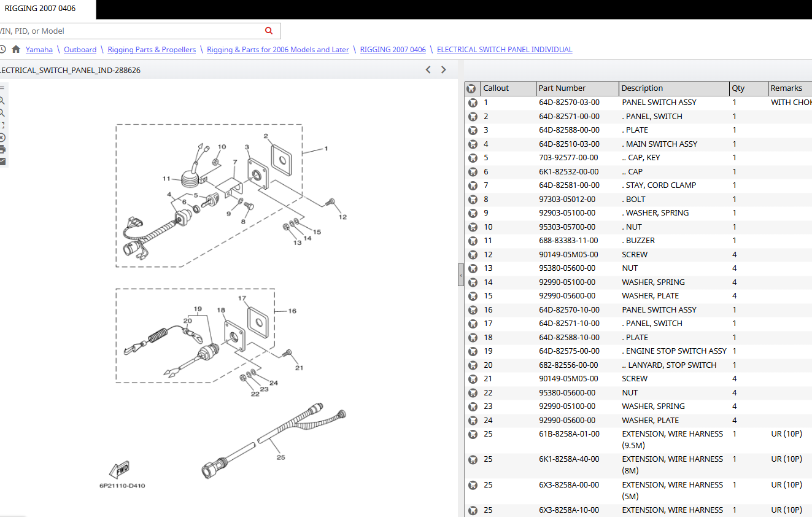Click callout 11 buzzer on diagram

pyautogui.click(x=166, y=179)
